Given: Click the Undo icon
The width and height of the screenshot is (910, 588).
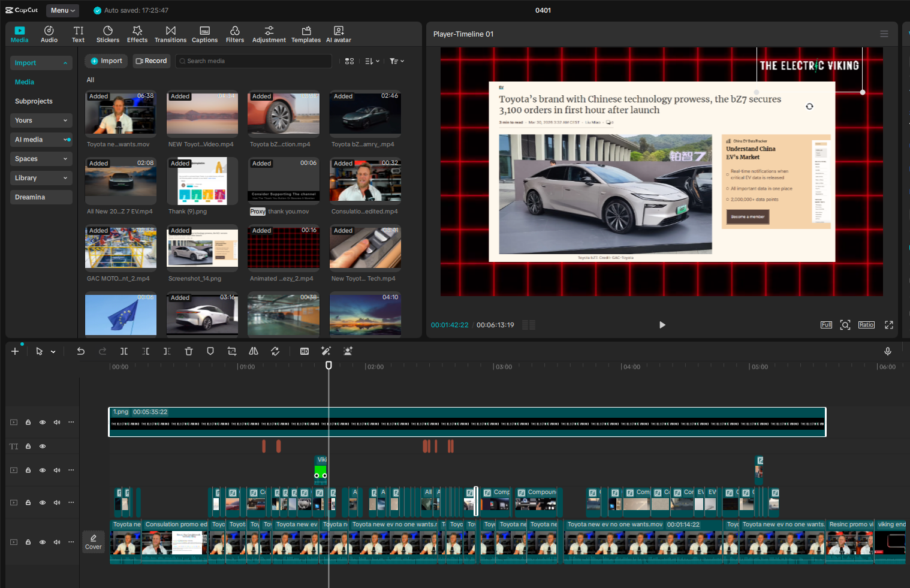Looking at the screenshot, I should click(80, 351).
